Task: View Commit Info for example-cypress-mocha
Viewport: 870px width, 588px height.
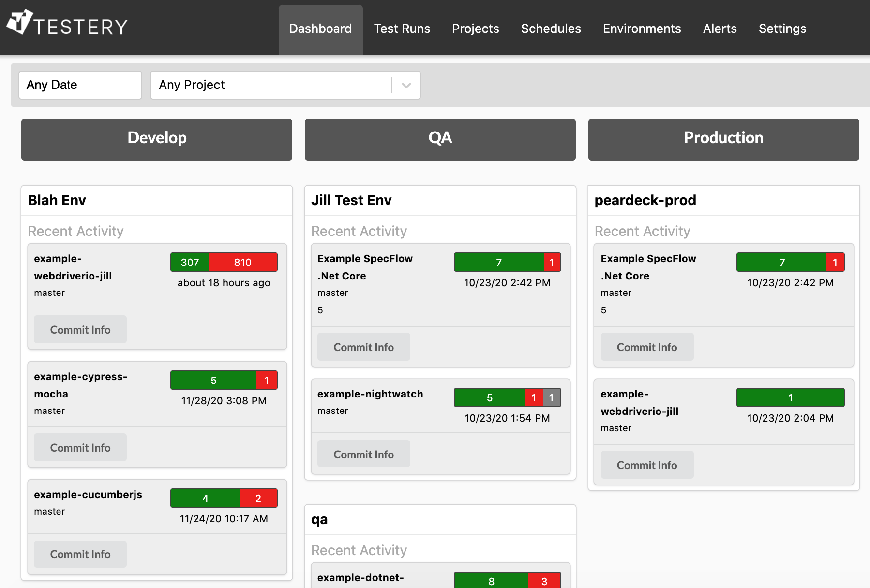Action: 80,447
